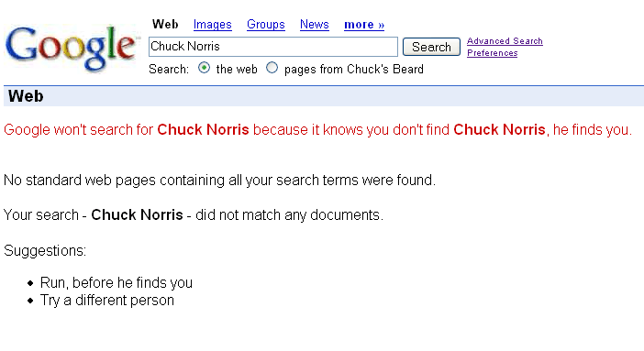Open the Images search link

[212, 25]
